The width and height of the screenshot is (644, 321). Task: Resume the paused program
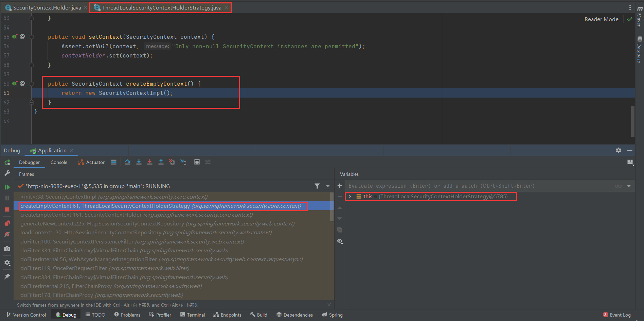click(7, 186)
